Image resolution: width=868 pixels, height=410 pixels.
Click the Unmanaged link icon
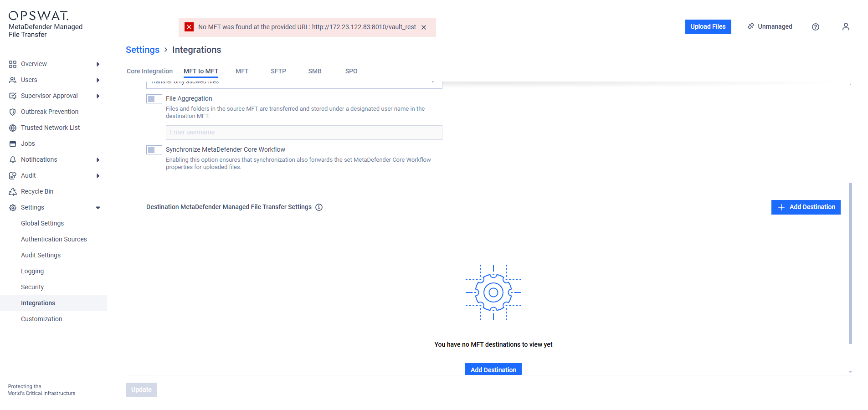pos(751,26)
